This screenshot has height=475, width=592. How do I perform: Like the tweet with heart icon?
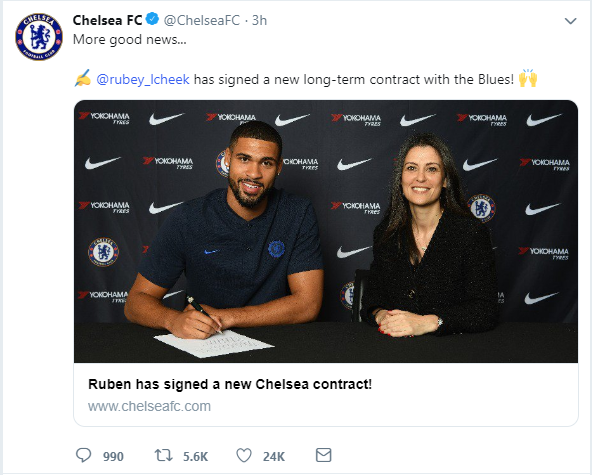[x=244, y=455]
